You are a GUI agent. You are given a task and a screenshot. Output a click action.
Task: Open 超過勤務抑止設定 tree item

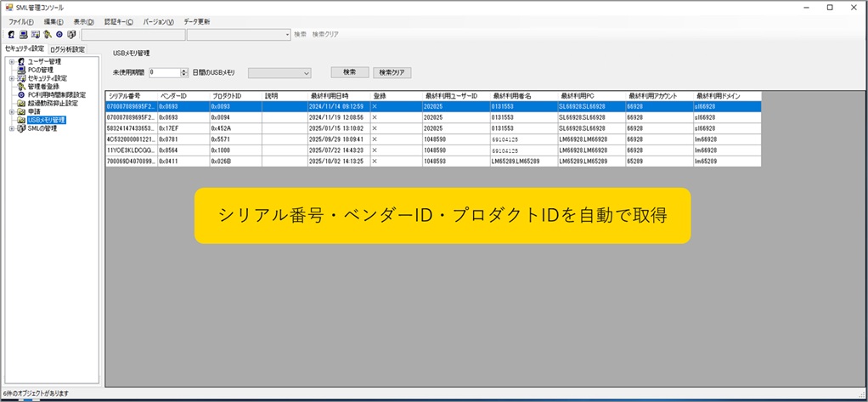52,103
